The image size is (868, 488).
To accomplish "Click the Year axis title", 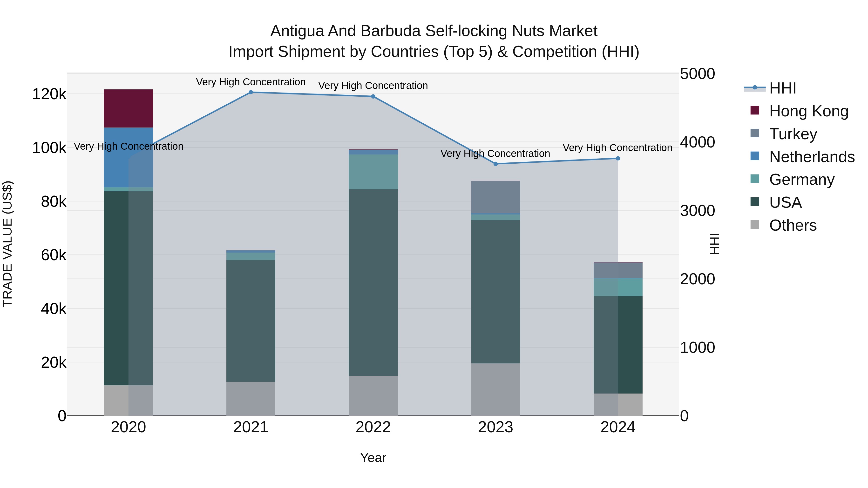I will tap(373, 458).
